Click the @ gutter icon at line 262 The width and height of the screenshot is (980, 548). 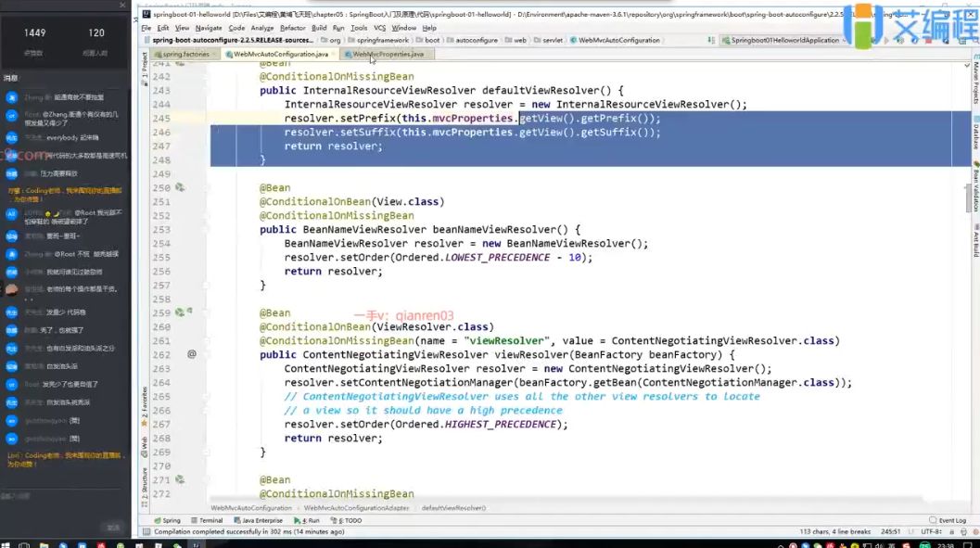pyautogui.click(x=192, y=354)
